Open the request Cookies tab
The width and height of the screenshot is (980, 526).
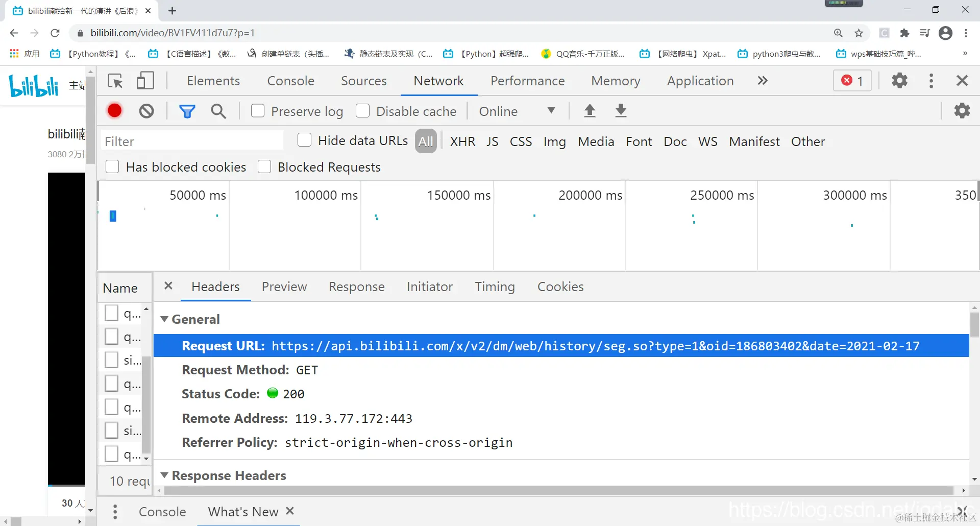[560, 286]
